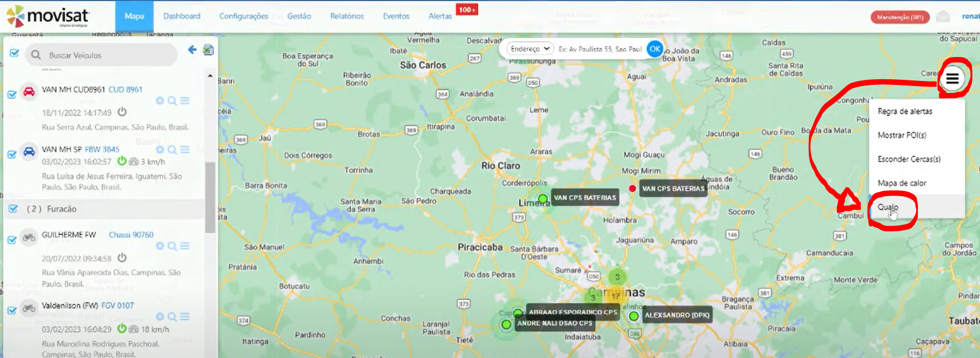Click magnifier icon for VAN MH SP

pyautogui.click(x=172, y=149)
